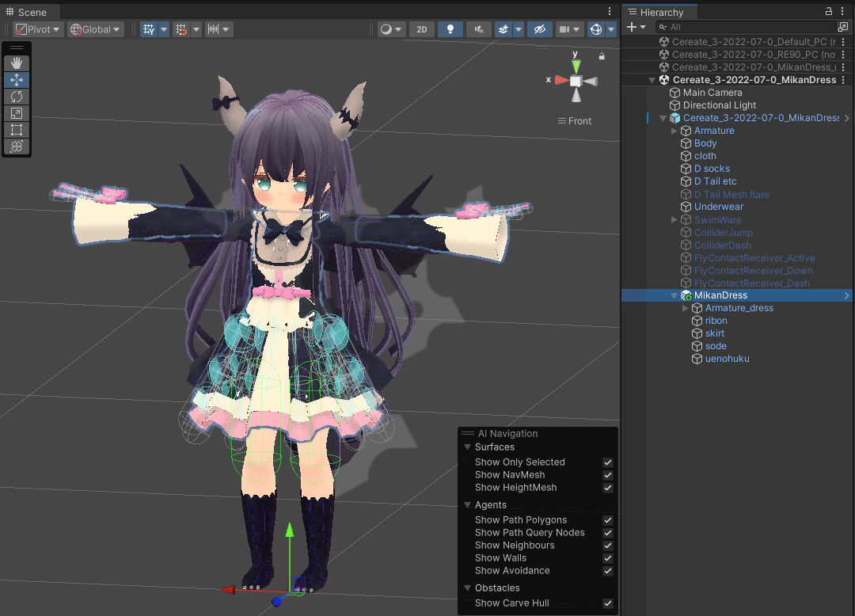Uncheck Show Avoidance under Agents

[607, 571]
